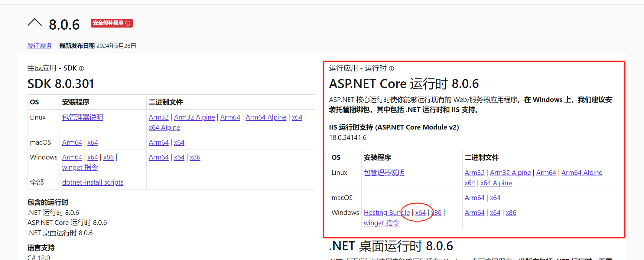The image size is (644, 260).
Task: Download ASP.NET runtime Windows Arm64 binary
Action: (x=475, y=212)
